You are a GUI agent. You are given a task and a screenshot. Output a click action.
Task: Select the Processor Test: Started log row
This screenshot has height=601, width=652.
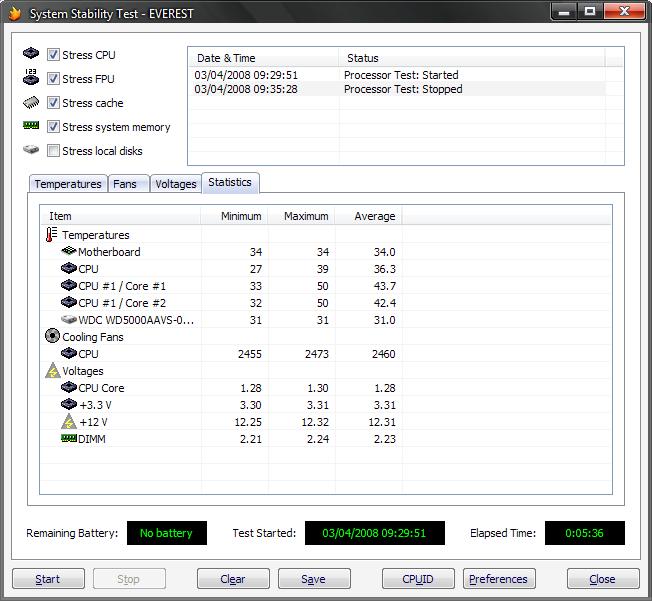pos(397,75)
